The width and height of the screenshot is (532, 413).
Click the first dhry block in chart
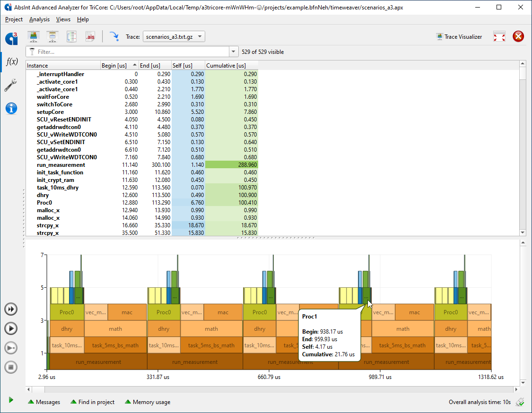[67, 328]
